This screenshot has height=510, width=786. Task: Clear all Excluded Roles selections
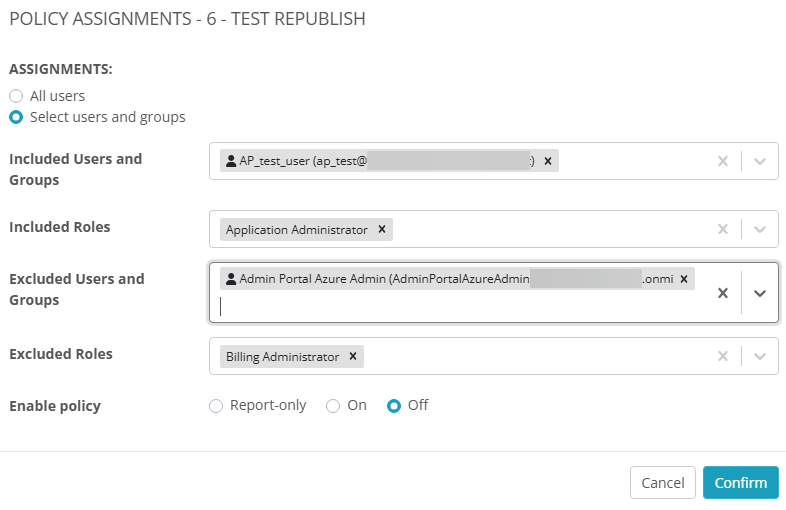723,356
